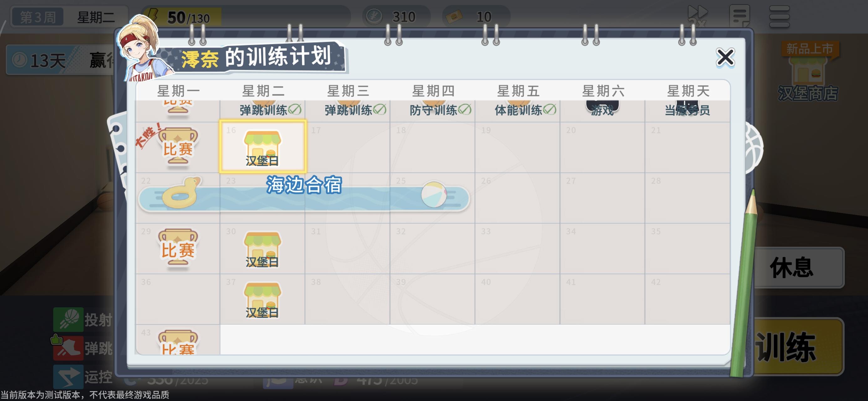
Task: Select the burger day shop on day 30
Action: coord(262,249)
